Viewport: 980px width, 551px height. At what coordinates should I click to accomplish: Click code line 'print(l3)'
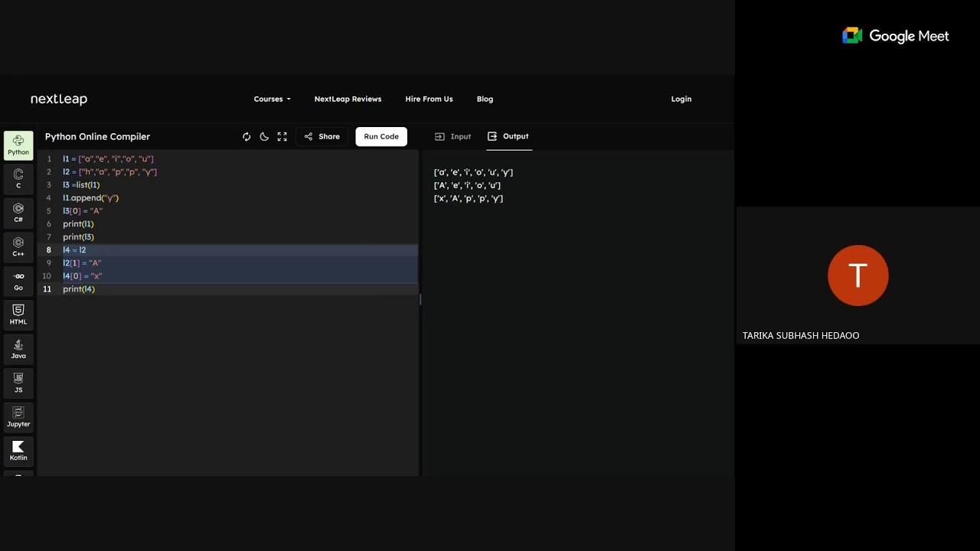[78, 236]
